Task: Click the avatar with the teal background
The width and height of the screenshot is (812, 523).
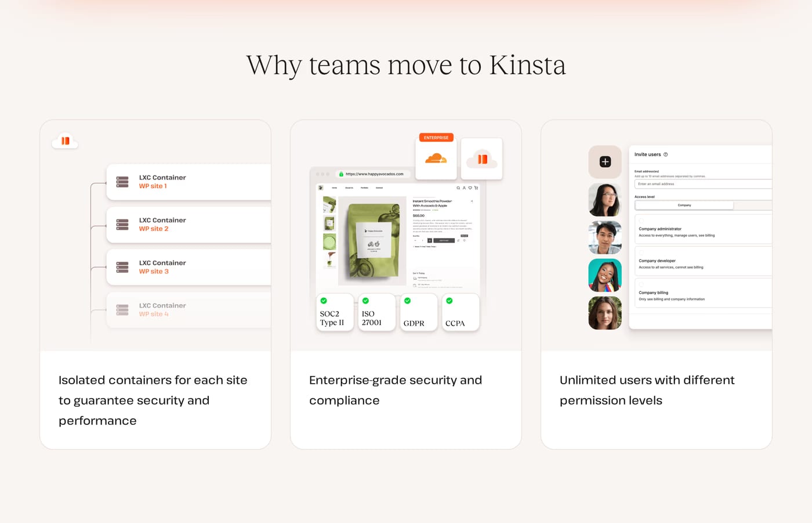Action: click(605, 275)
